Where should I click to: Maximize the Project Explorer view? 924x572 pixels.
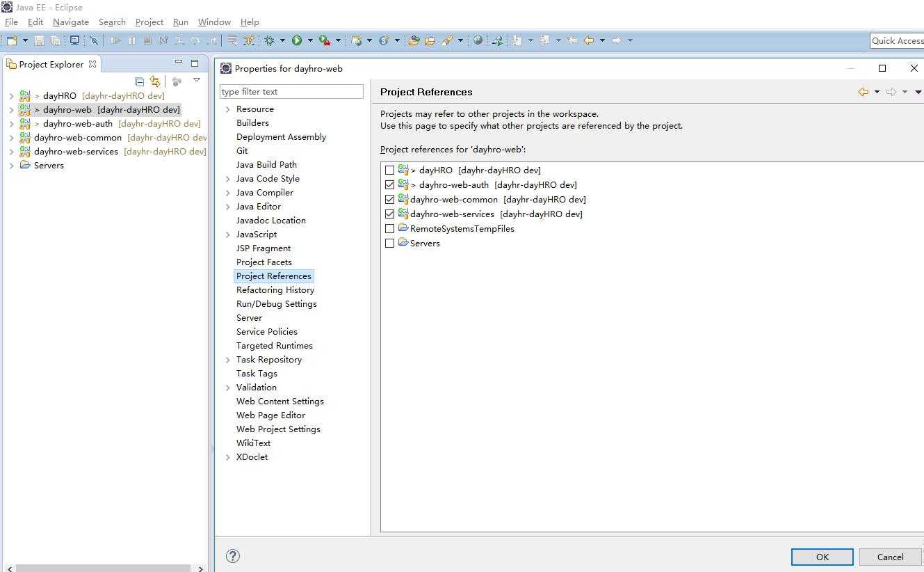[x=195, y=63]
